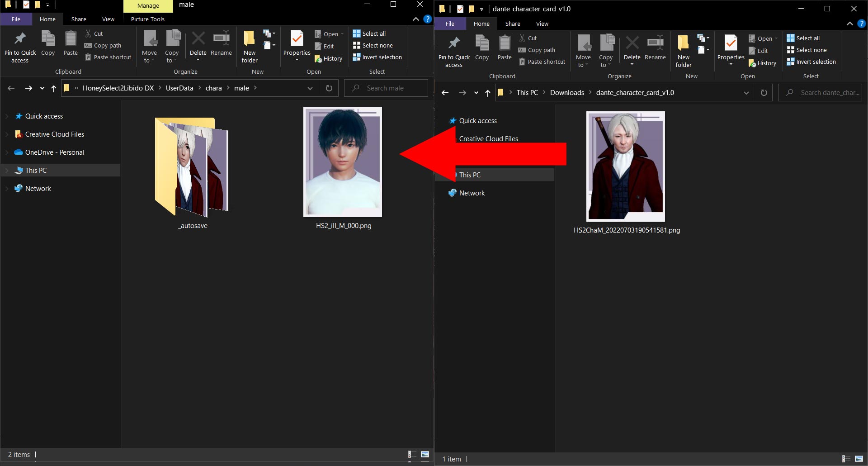
Task: Click Delete in dante window ribbon
Action: [x=632, y=51]
